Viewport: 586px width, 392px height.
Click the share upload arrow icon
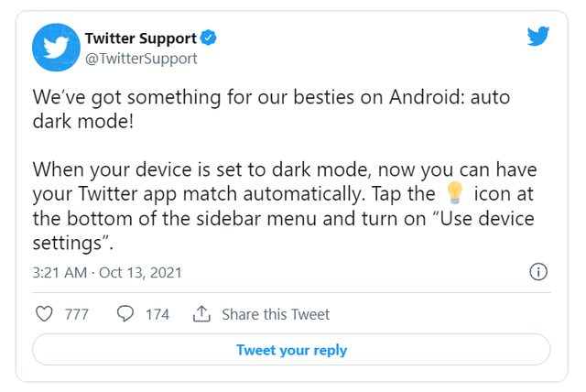[x=201, y=314]
